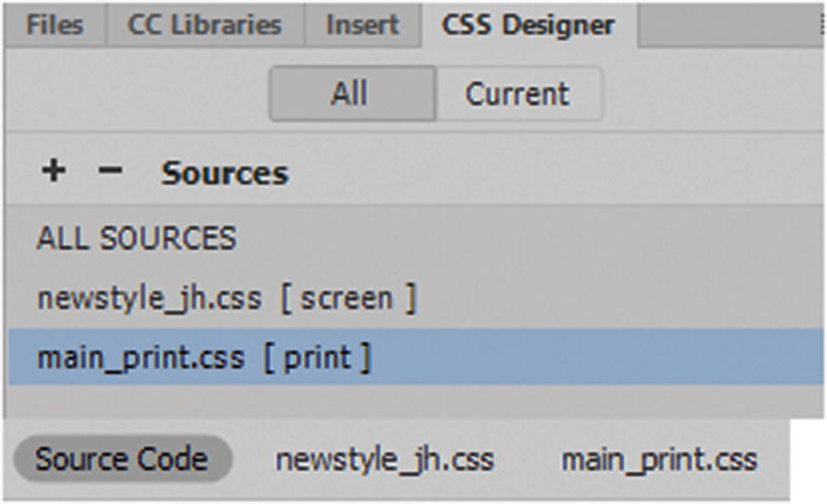Select the CSS Designer tab
This screenshot has width=827, height=504.
(x=528, y=25)
